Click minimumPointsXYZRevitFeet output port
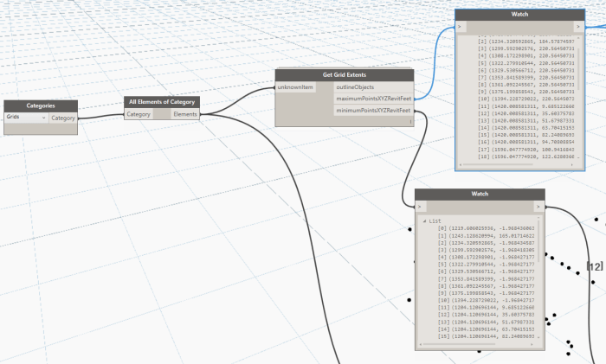Screen dimensions: 606x364 (374, 110)
